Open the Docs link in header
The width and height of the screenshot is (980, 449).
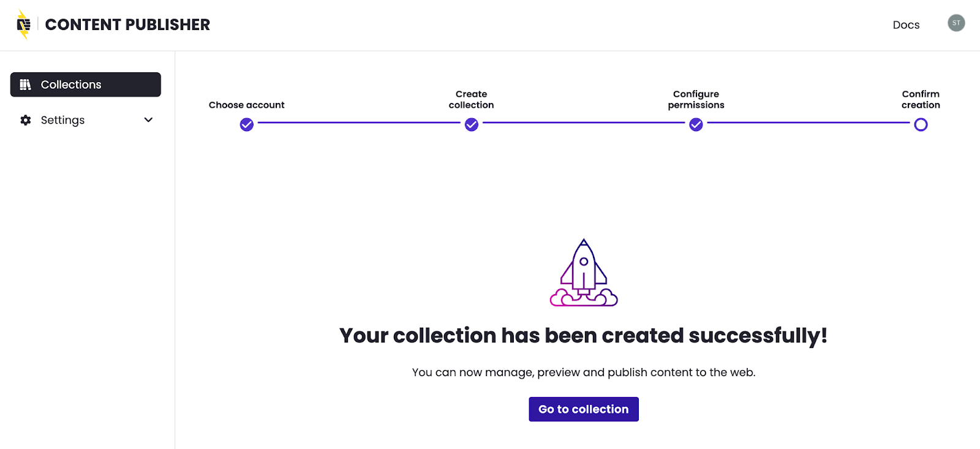[x=906, y=25]
